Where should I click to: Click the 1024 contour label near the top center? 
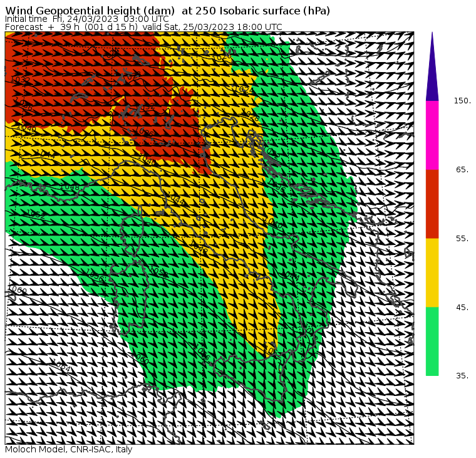(245, 90)
